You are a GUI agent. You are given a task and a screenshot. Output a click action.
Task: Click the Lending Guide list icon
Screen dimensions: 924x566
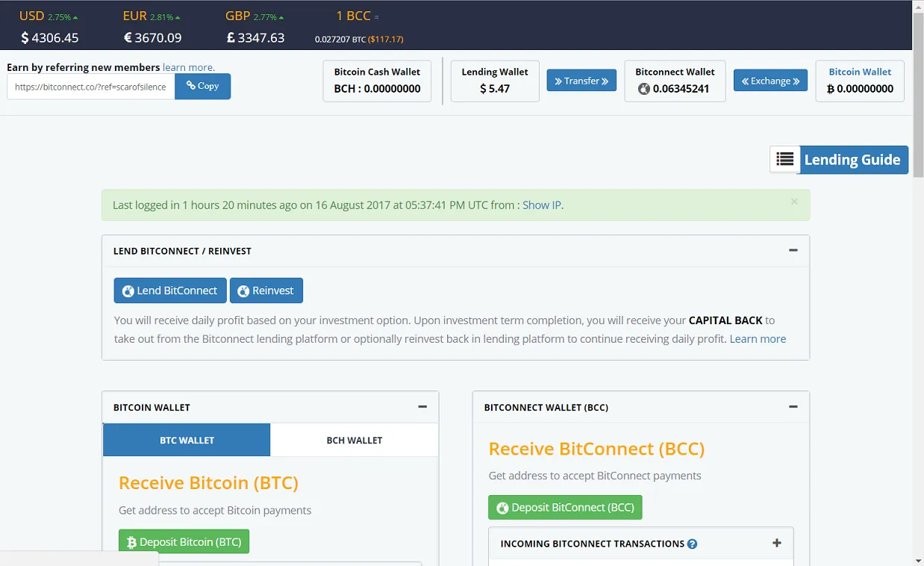784,159
